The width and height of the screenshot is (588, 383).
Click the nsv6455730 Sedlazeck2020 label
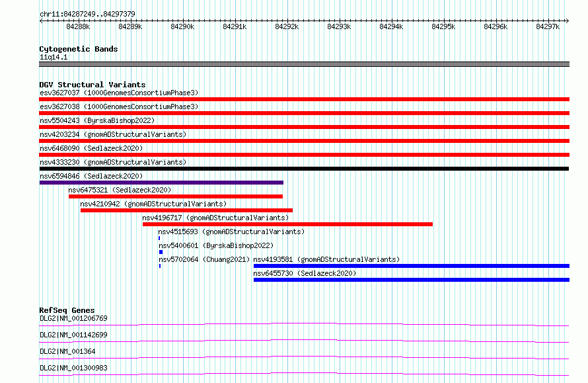pos(305,273)
